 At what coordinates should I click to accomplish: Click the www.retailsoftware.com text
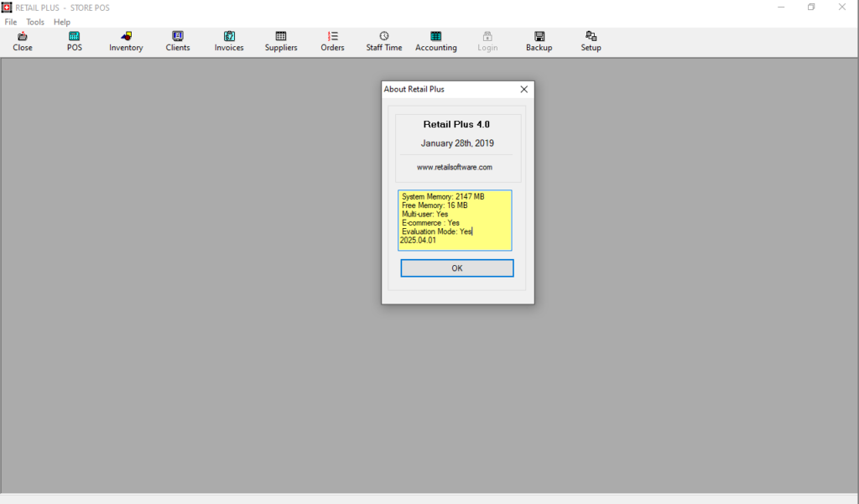click(x=455, y=167)
